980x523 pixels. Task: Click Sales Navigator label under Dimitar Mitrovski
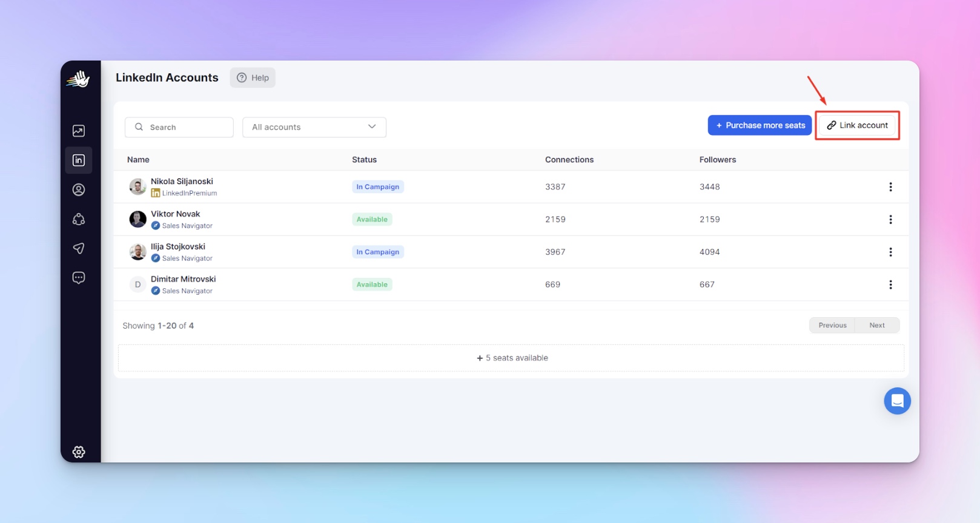[x=187, y=291]
